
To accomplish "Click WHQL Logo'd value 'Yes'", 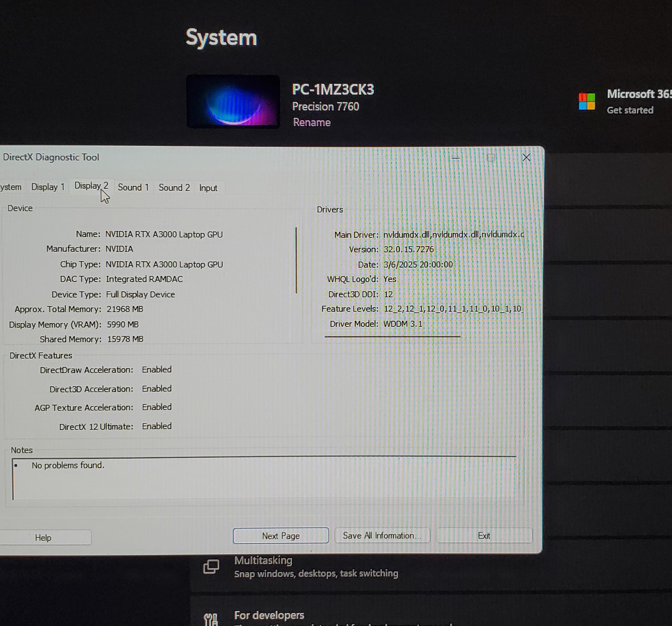I will point(390,279).
